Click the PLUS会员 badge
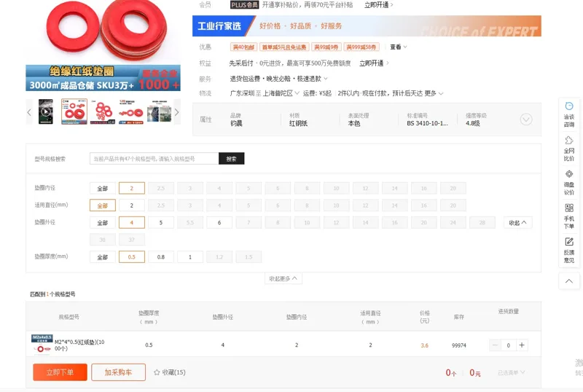583x392 pixels. tap(244, 5)
